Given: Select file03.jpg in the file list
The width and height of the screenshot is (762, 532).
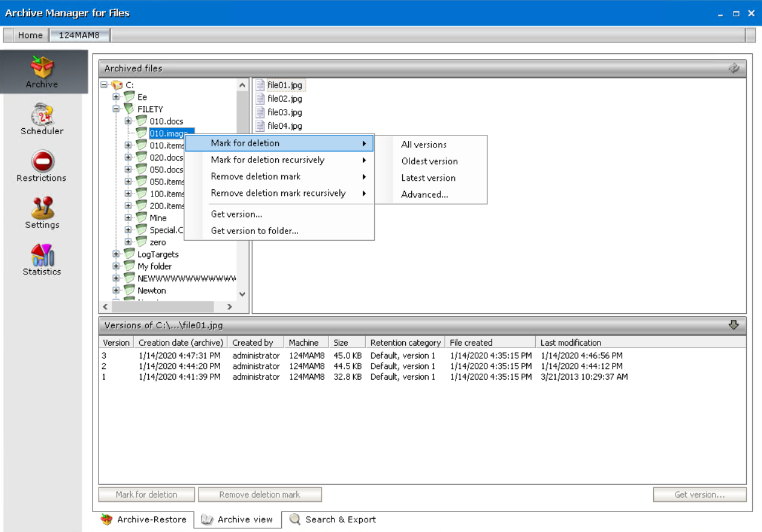Looking at the screenshot, I should (284, 112).
